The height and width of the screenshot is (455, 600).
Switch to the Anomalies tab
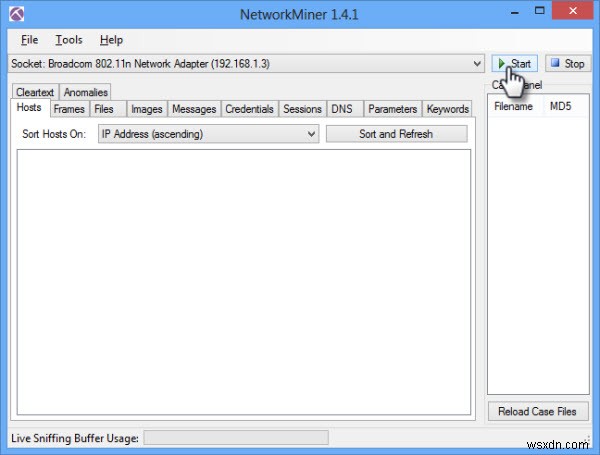85,92
